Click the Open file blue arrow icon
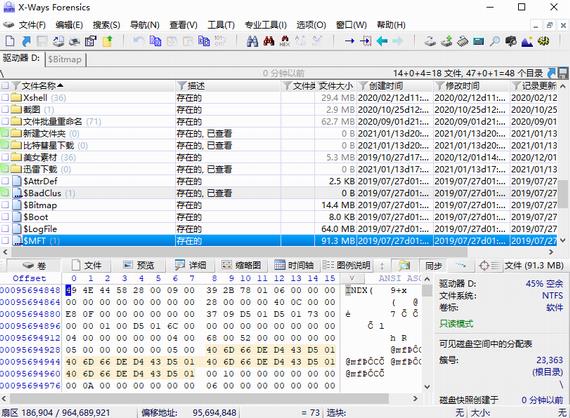570x418 pixels. pyautogui.click(x=26, y=41)
